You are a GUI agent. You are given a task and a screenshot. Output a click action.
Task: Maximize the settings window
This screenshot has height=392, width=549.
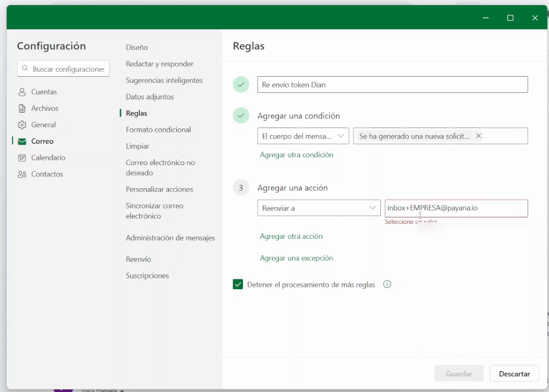click(510, 18)
